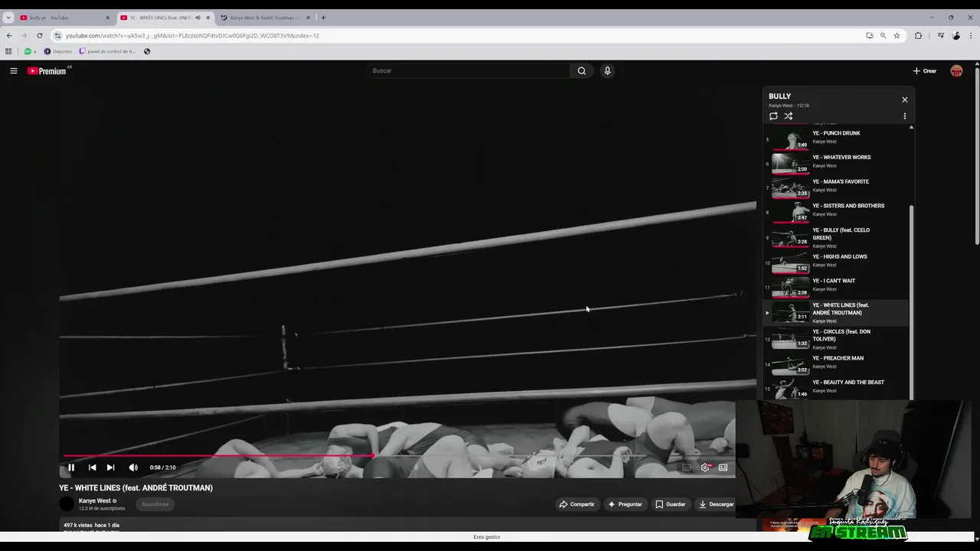Go to the YouTube Premium home logo
980x551 pixels.
click(47, 71)
